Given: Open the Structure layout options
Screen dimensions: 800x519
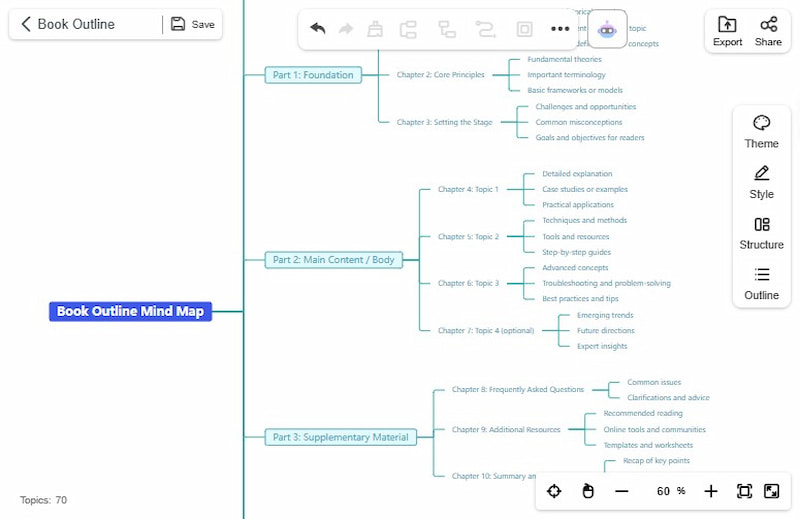Looking at the screenshot, I should click(x=761, y=232).
